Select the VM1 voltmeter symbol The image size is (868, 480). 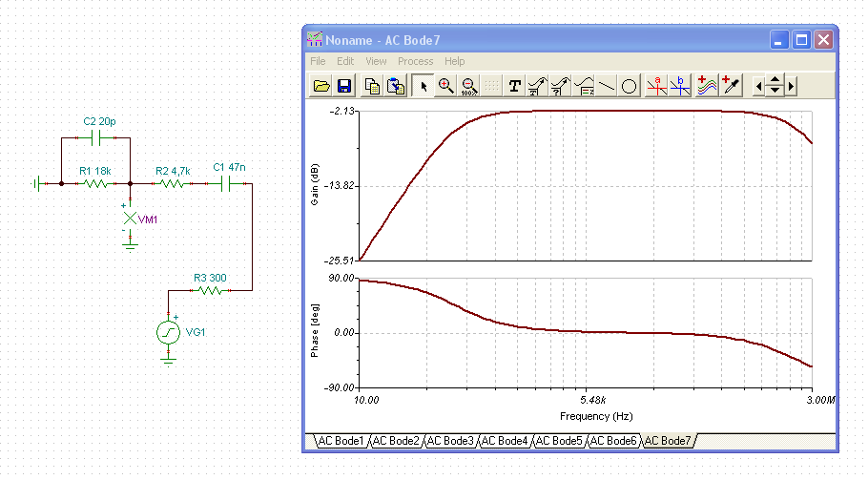pos(130,219)
